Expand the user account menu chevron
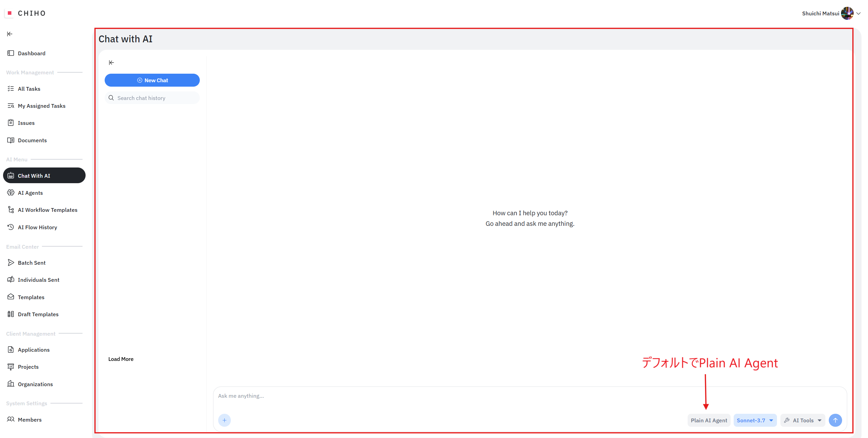 [x=858, y=14]
